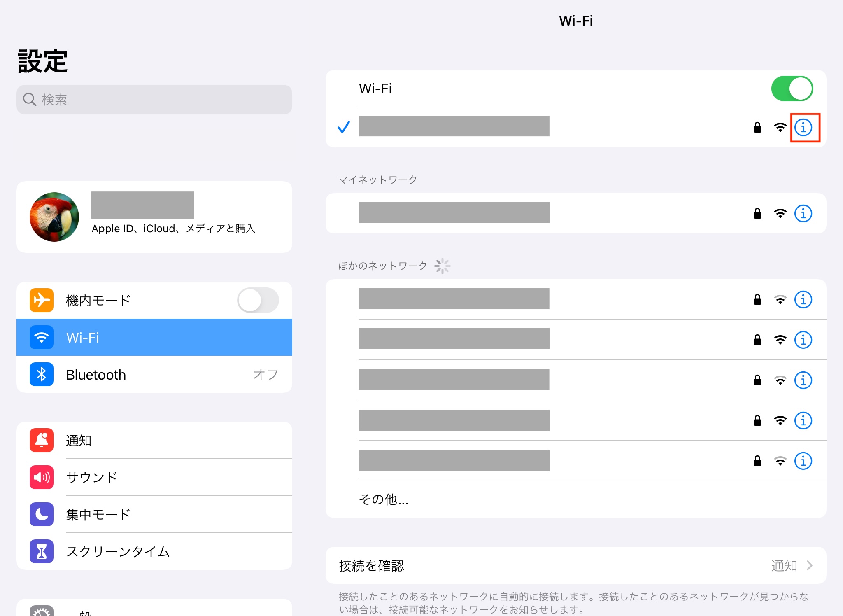Click the purple moon focus mode icon
This screenshot has width=843, height=616.
tap(42, 514)
